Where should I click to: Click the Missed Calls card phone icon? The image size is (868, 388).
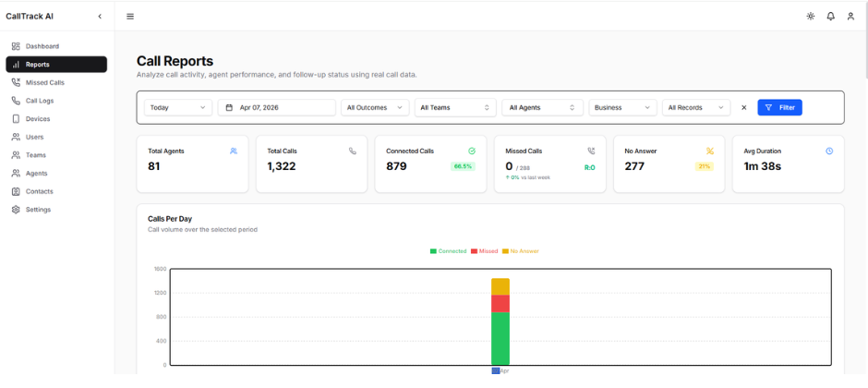[x=591, y=151]
